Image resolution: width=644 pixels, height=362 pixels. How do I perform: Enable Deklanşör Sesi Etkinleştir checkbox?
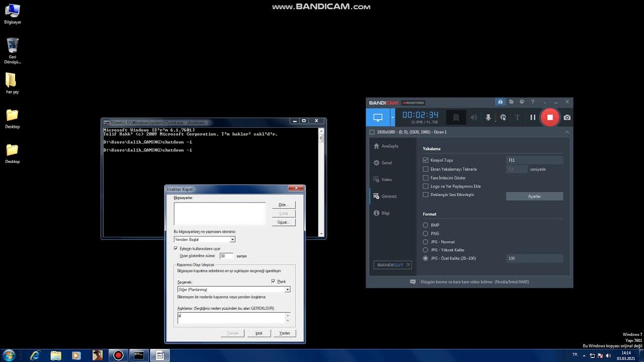[426, 195]
